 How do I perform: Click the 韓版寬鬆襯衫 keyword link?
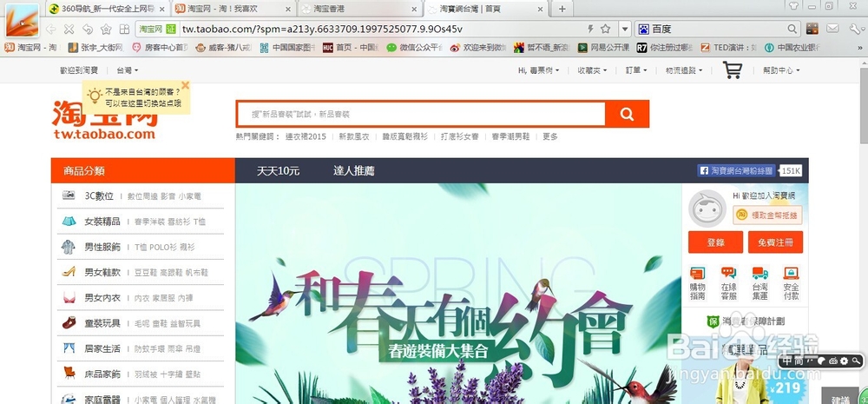point(404,136)
